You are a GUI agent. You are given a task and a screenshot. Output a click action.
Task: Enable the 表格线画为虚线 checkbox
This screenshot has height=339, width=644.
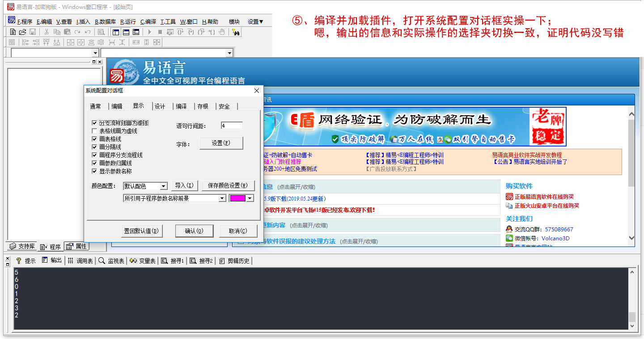click(x=94, y=131)
